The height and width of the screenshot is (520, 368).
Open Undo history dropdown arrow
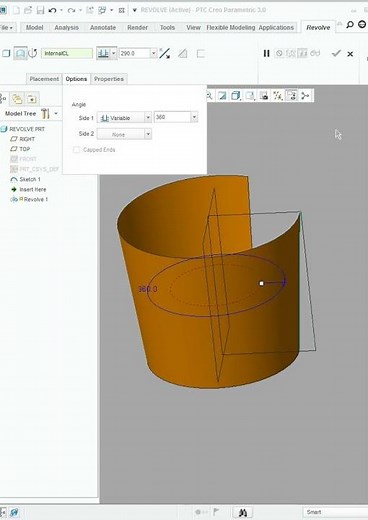tap(61, 10)
